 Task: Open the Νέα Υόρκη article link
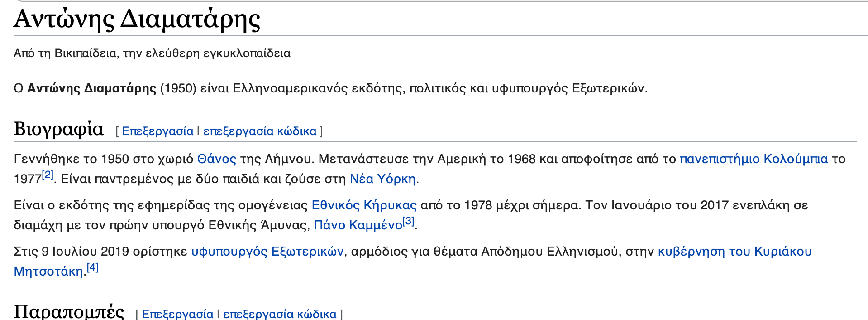click(382, 179)
